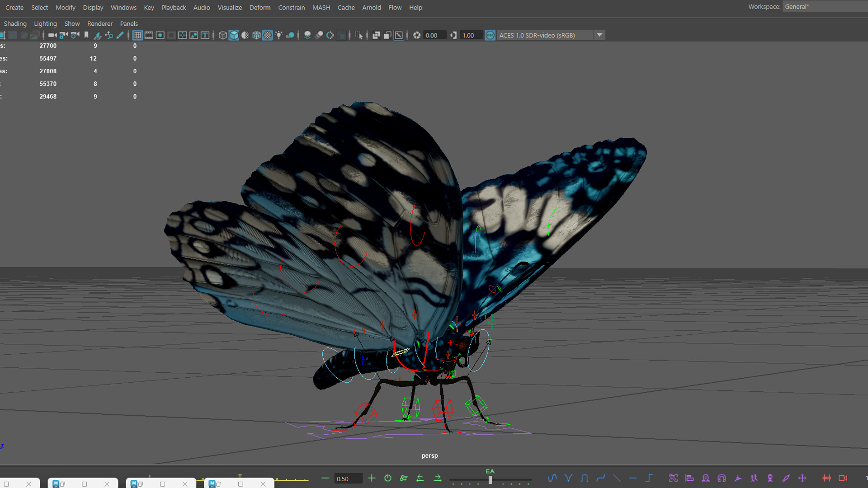Click the pink frame selection icon
The image size is (868, 488).
click(673, 478)
